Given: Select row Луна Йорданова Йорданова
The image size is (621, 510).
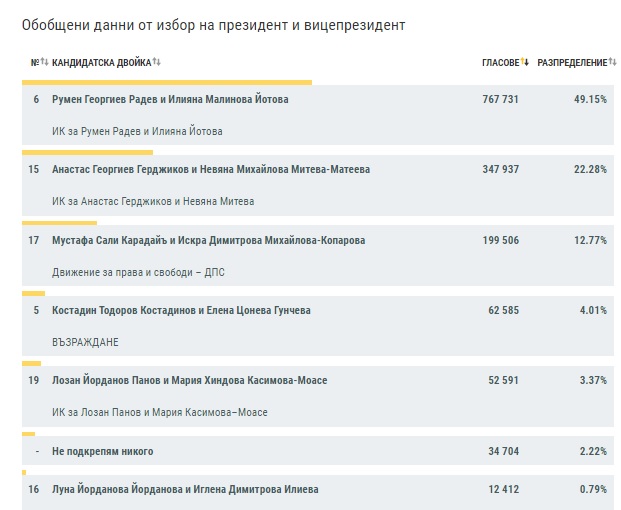Looking at the screenshot, I should (x=318, y=493).
